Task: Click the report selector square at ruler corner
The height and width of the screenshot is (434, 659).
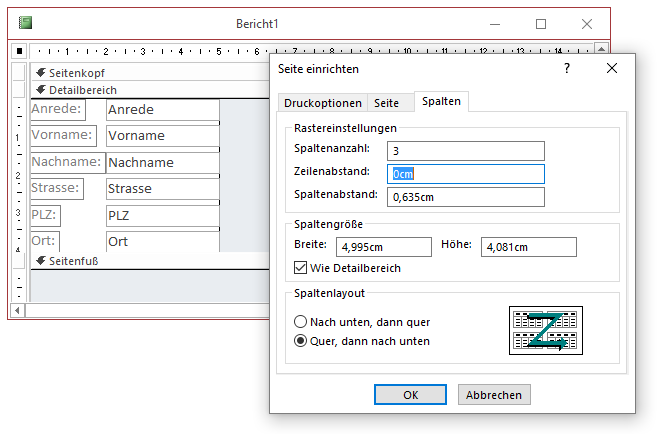Action: click(19, 51)
